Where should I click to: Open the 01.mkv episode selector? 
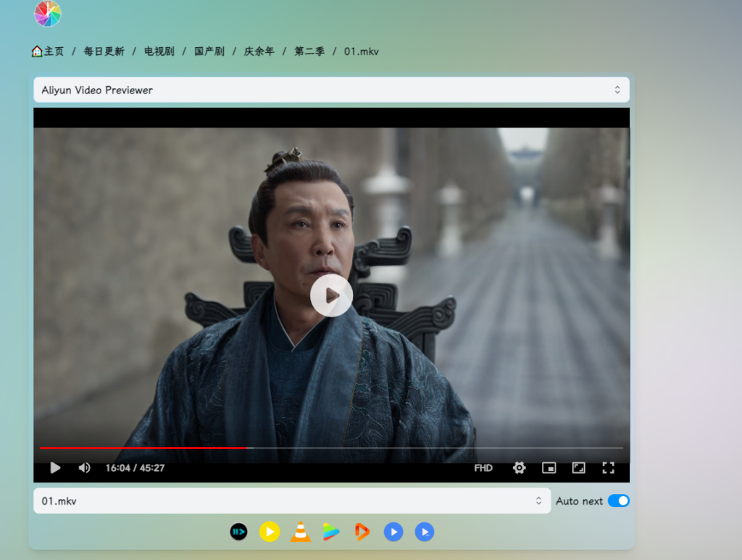coord(292,501)
